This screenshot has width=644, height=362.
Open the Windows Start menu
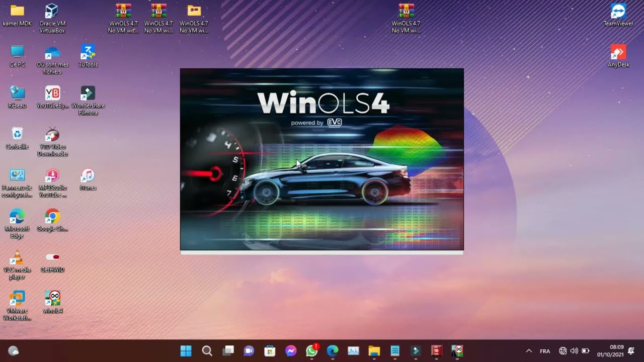coord(186,351)
